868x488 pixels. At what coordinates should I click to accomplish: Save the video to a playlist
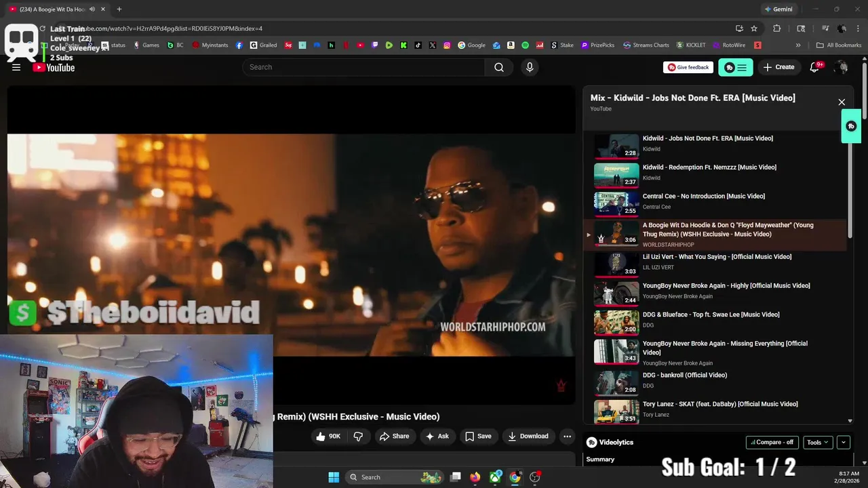click(478, 436)
